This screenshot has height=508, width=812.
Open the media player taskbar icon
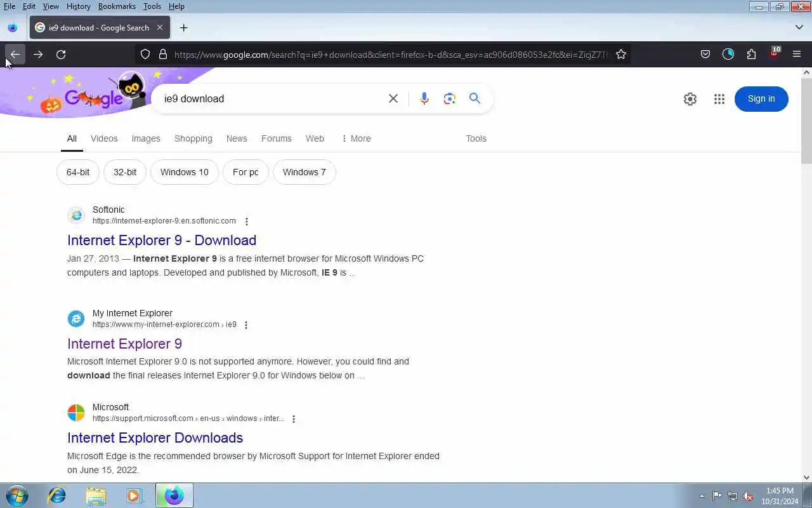[x=134, y=495]
